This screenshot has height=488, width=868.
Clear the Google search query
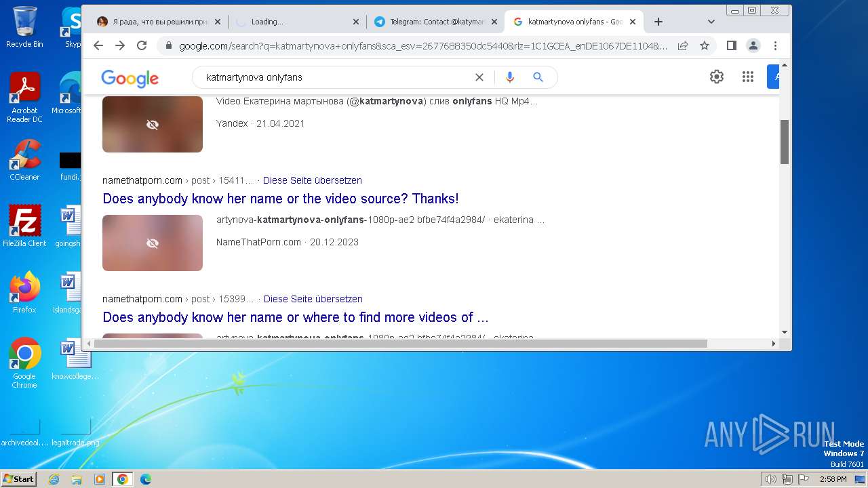pos(479,77)
